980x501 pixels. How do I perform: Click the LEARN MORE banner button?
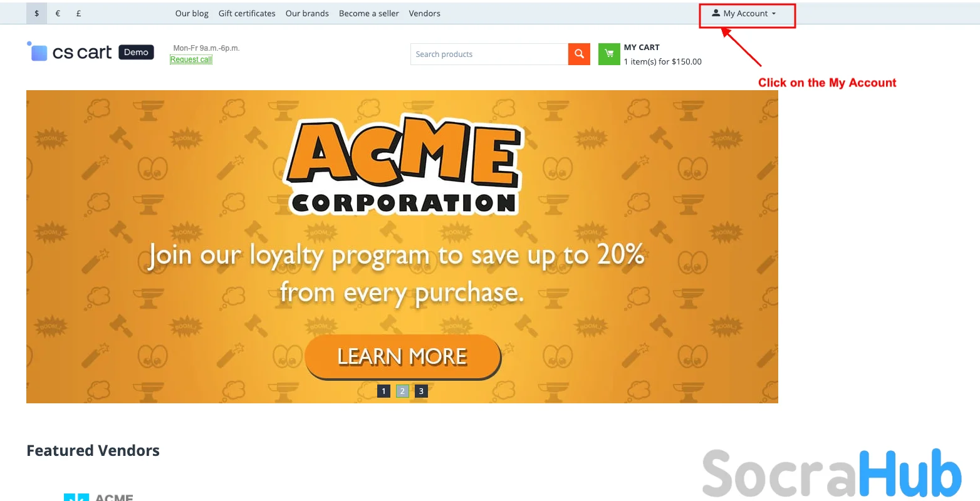[402, 356]
